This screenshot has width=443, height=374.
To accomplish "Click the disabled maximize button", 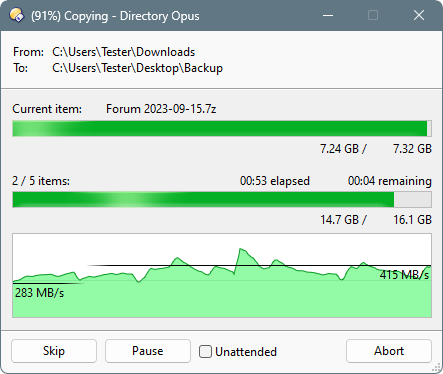I will [x=373, y=15].
